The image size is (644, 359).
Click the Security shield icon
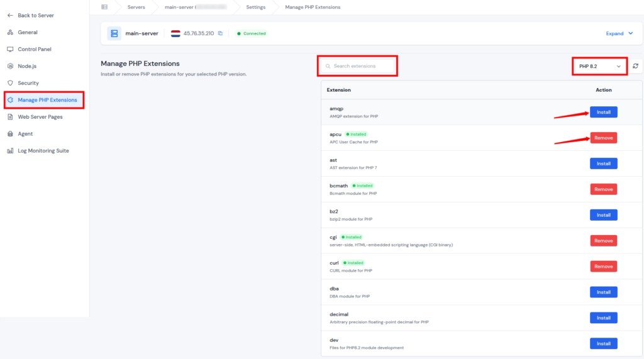(x=10, y=83)
